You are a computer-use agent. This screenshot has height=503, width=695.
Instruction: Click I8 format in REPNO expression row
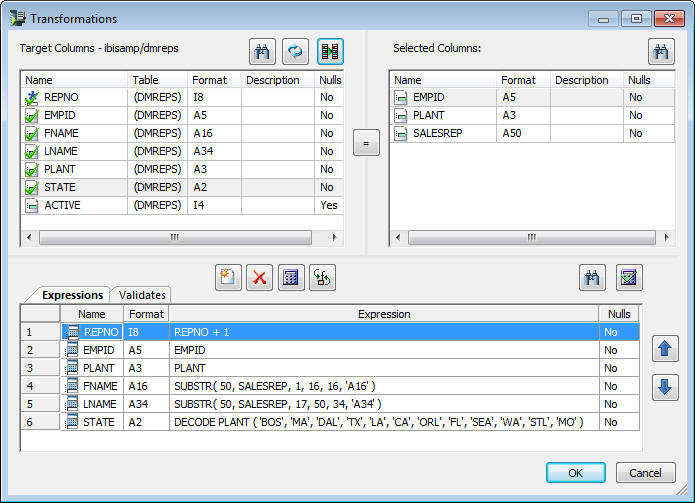click(x=133, y=332)
